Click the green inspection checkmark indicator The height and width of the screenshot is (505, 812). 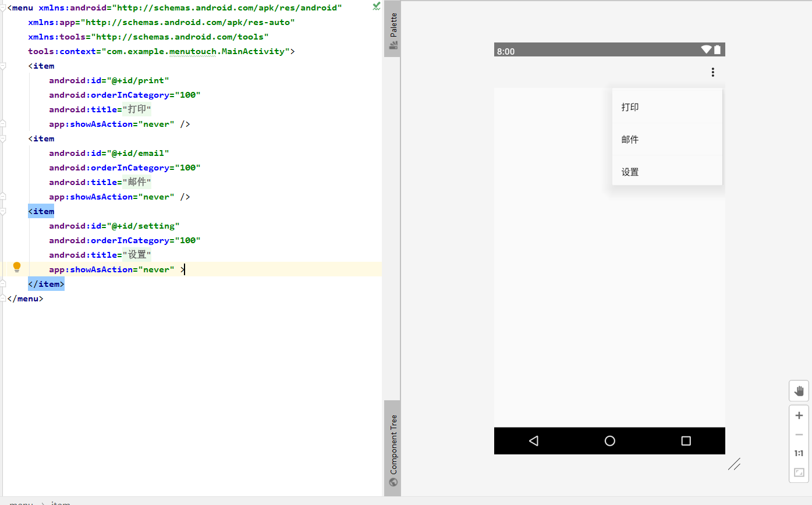click(x=376, y=6)
